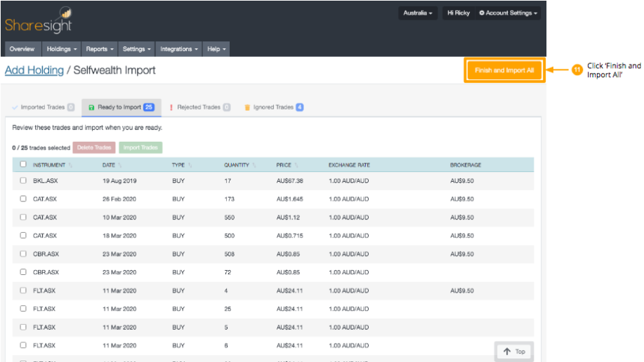
Task: Click the Brokerage column header
Action: (x=466, y=165)
